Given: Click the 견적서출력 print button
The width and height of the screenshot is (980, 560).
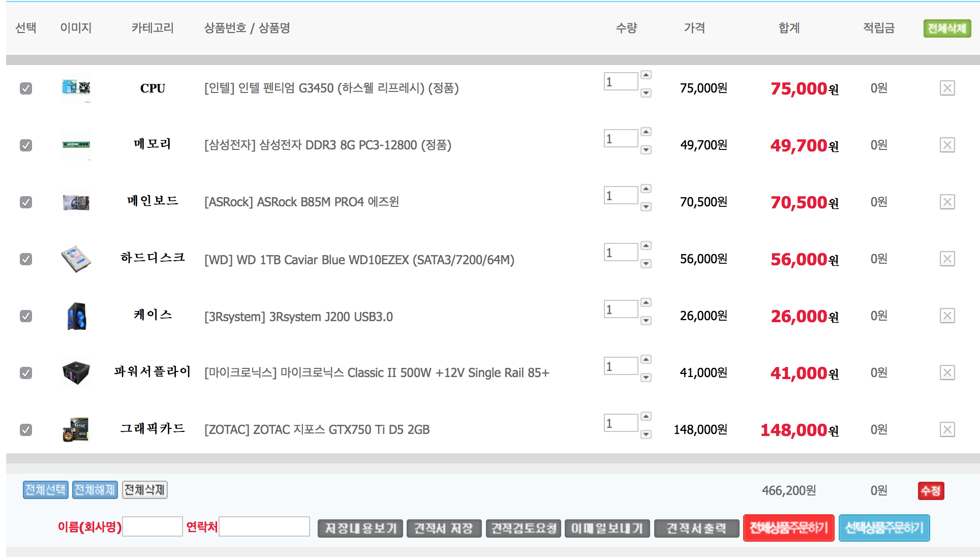Looking at the screenshot, I should [696, 528].
